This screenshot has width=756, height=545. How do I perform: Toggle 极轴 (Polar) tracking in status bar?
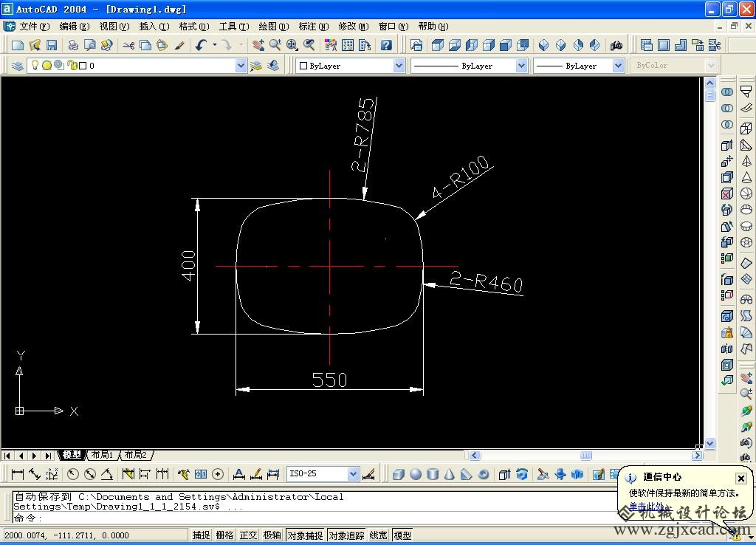(272, 535)
